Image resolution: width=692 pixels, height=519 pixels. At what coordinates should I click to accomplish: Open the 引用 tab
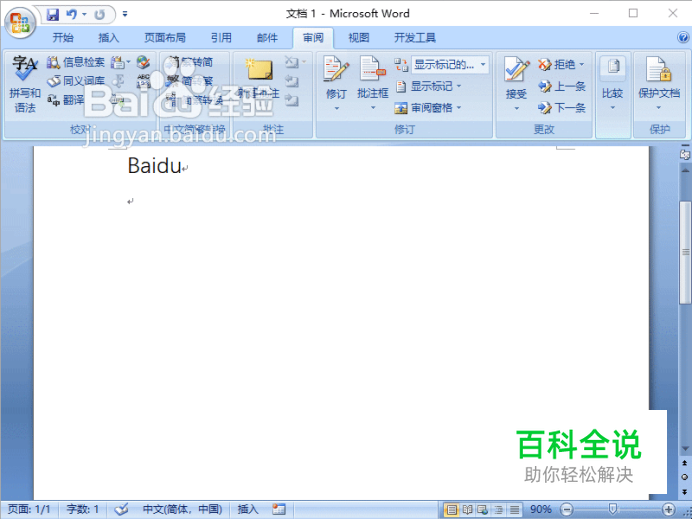pyautogui.click(x=221, y=38)
